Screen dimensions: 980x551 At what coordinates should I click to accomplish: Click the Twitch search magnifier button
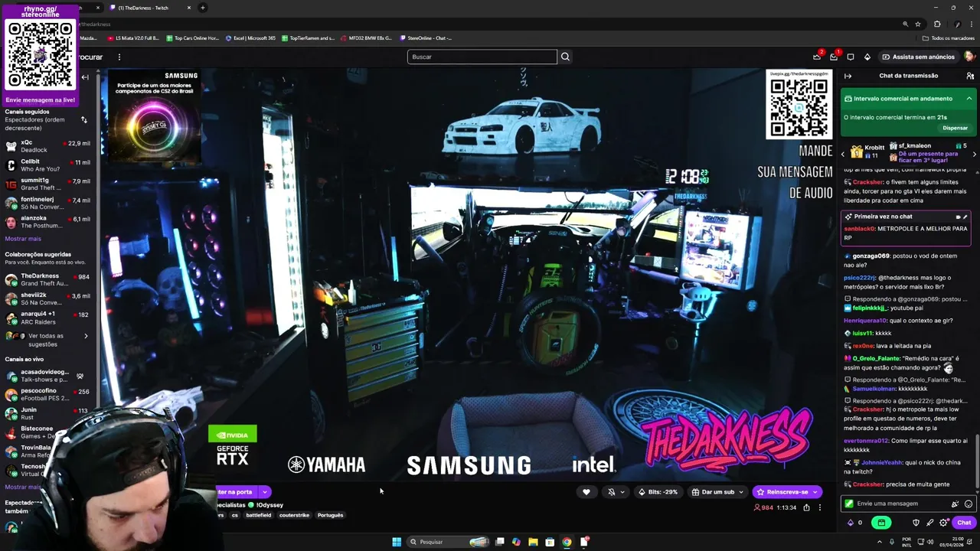565,57
